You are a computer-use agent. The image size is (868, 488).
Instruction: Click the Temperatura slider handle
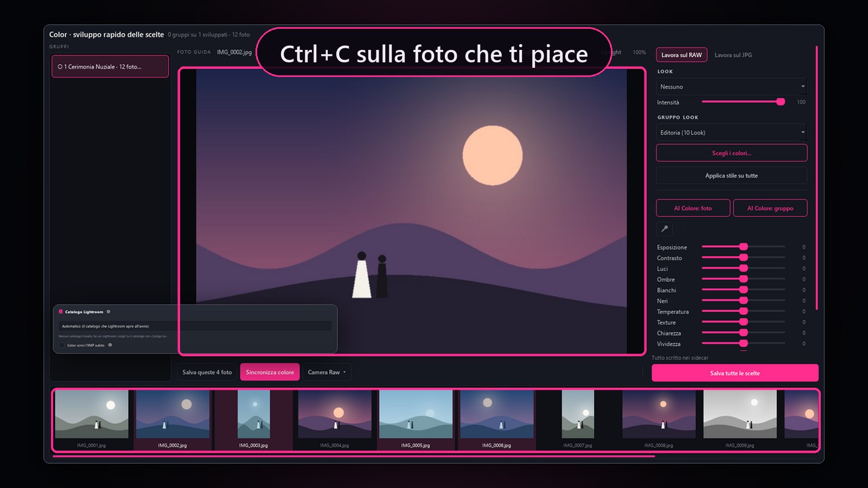click(743, 311)
